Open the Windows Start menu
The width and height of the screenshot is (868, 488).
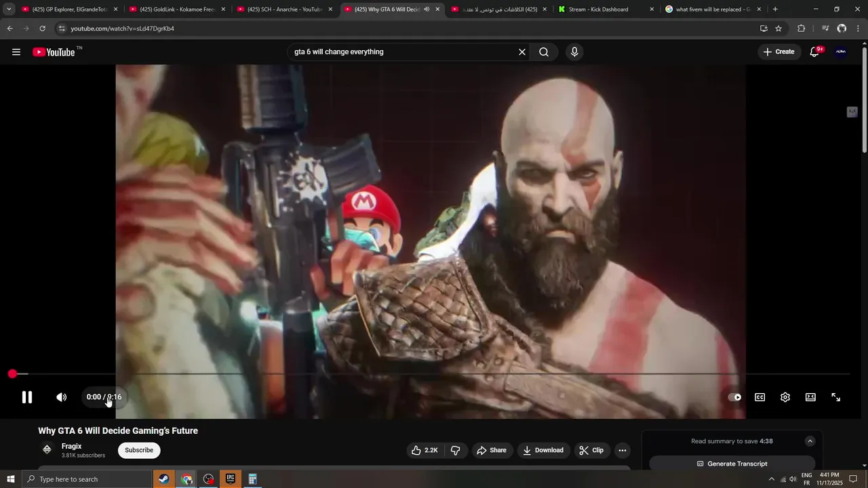click(10, 479)
